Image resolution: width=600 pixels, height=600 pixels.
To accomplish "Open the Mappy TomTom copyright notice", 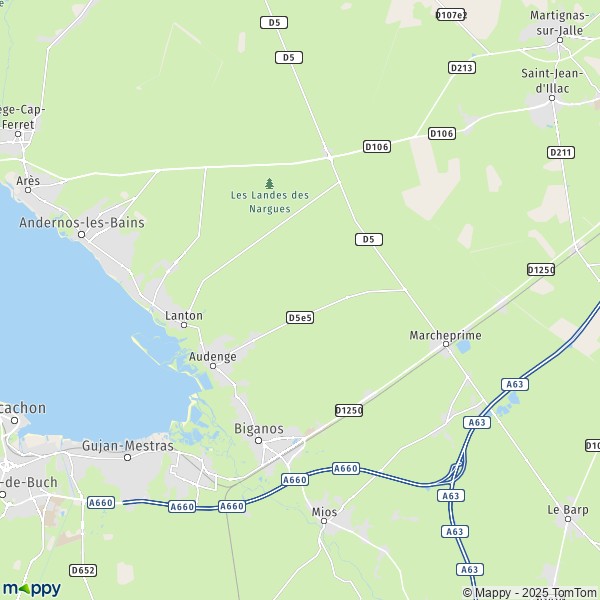I will 531,592.
